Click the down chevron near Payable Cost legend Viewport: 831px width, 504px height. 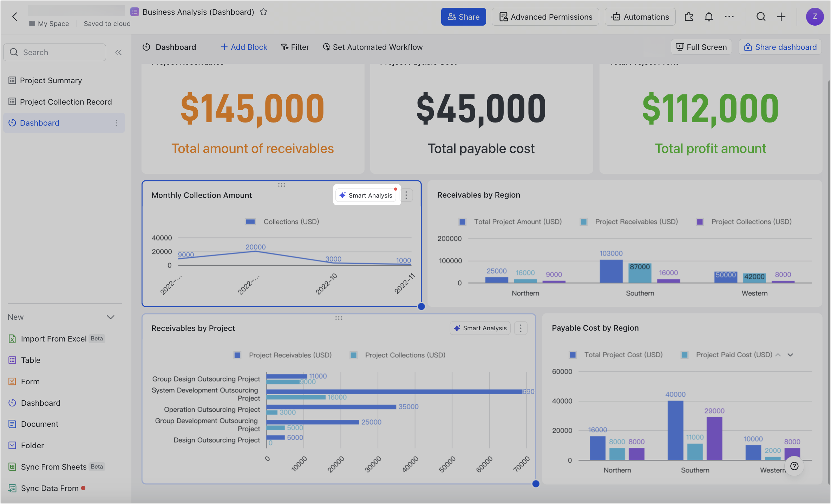pyautogui.click(x=790, y=354)
